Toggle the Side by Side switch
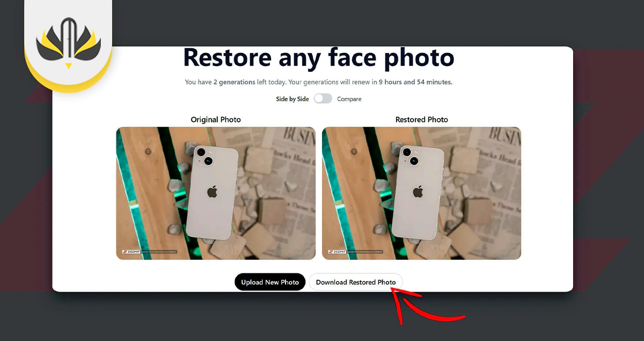644x341 pixels. (x=323, y=99)
